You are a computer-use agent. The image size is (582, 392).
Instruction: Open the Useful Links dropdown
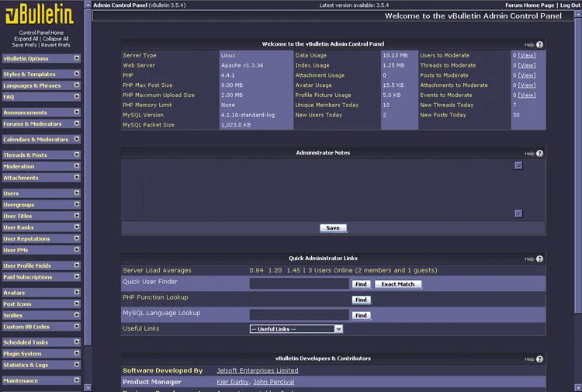pos(296,329)
